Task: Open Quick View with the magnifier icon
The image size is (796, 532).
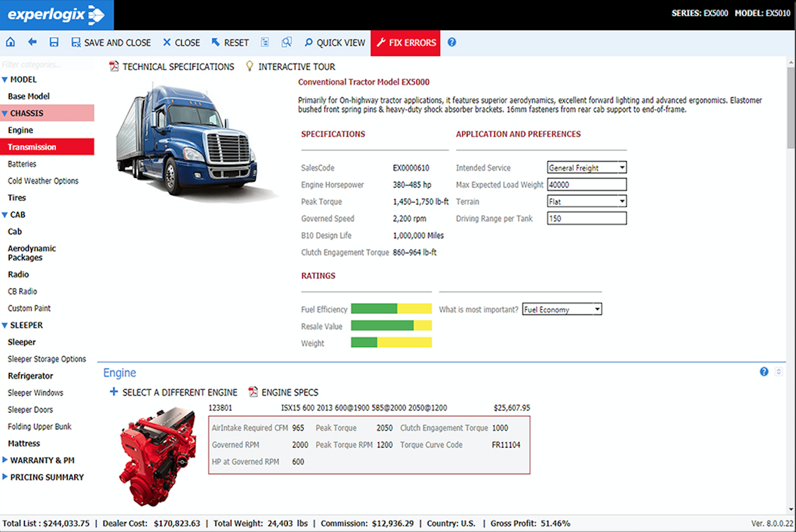Action: pos(310,42)
